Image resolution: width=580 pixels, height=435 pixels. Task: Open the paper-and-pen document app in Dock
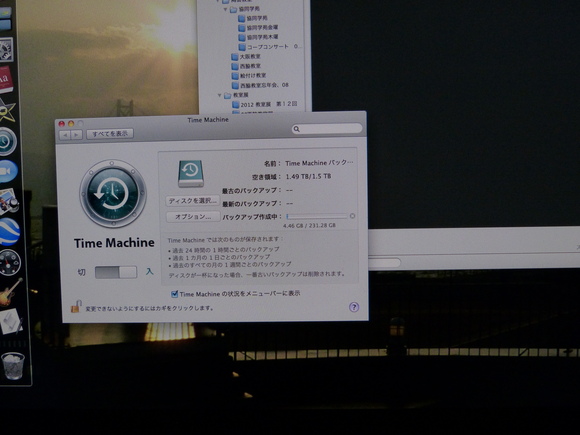tap(11, 321)
